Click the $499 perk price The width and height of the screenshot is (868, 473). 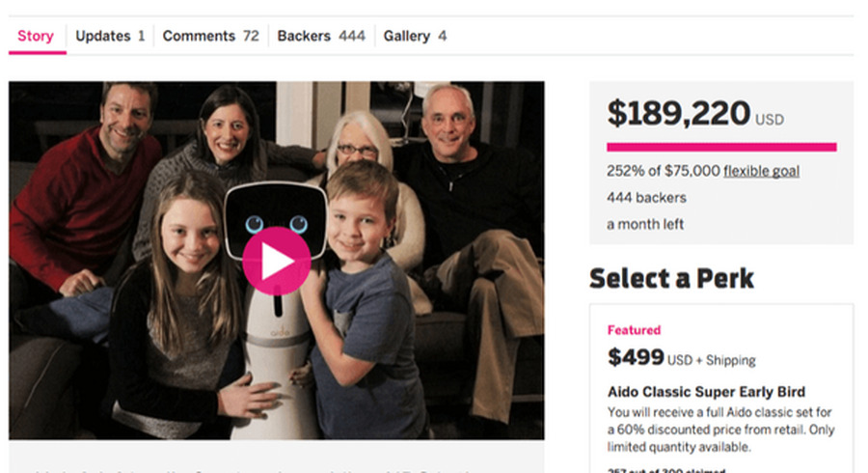point(636,358)
